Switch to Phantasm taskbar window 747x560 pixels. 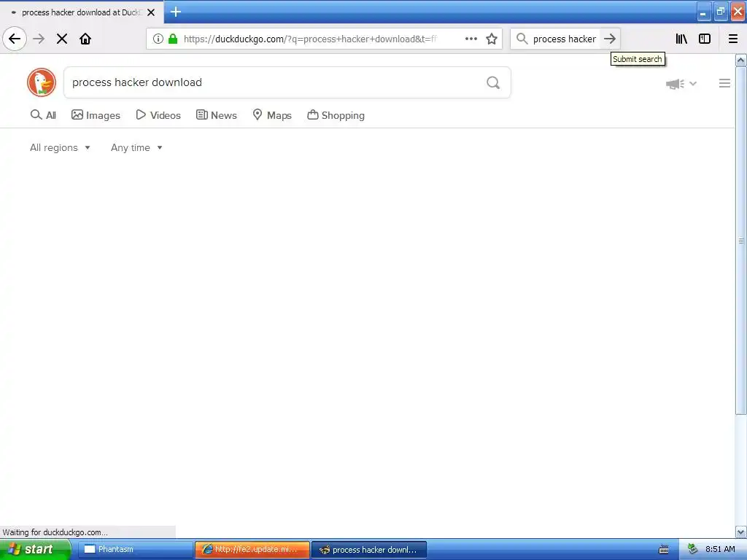click(135, 549)
